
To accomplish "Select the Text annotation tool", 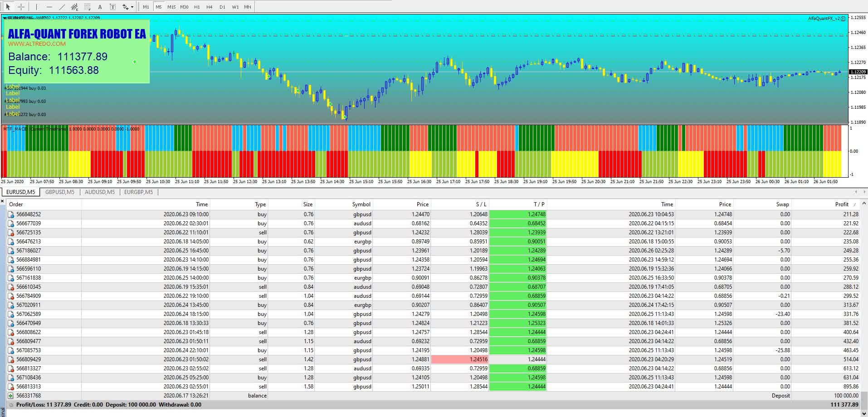I will 100,7.
